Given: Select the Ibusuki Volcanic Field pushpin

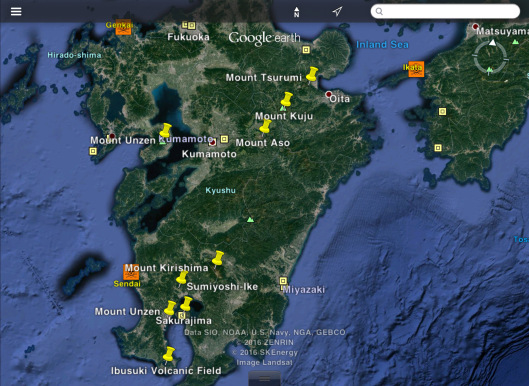Looking at the screenshot, I should pos(169,354).
